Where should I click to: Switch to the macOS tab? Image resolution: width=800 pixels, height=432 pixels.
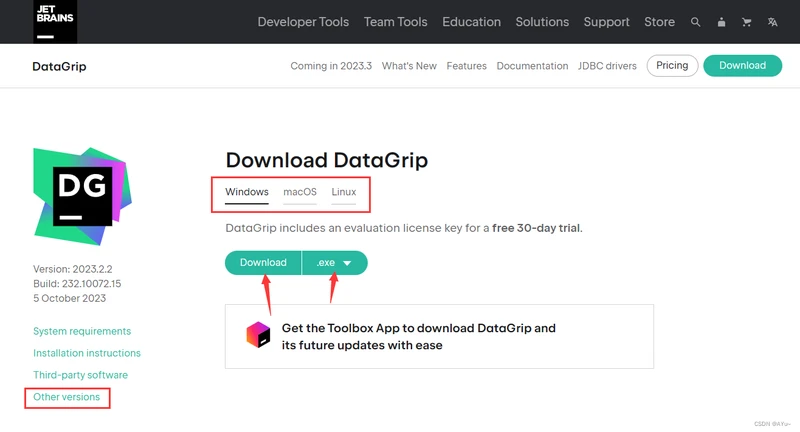click(300, 192)
